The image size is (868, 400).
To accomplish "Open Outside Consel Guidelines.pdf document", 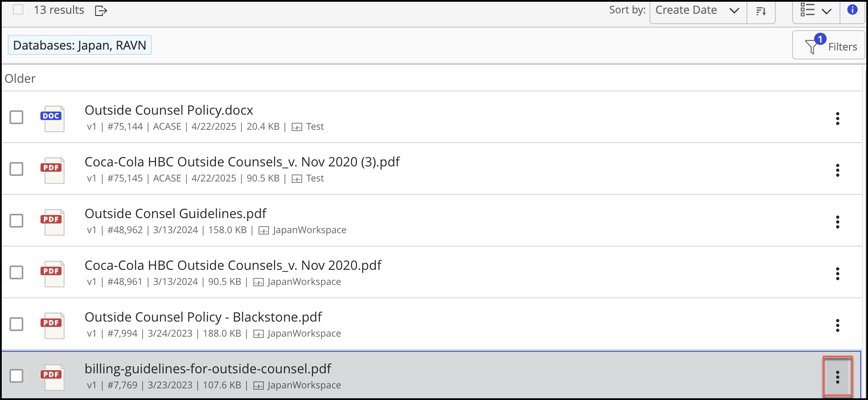I will point(175,214).
